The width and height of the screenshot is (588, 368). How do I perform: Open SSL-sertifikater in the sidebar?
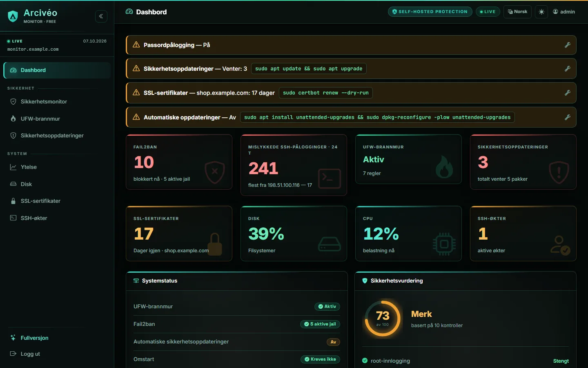coord(57,201)
